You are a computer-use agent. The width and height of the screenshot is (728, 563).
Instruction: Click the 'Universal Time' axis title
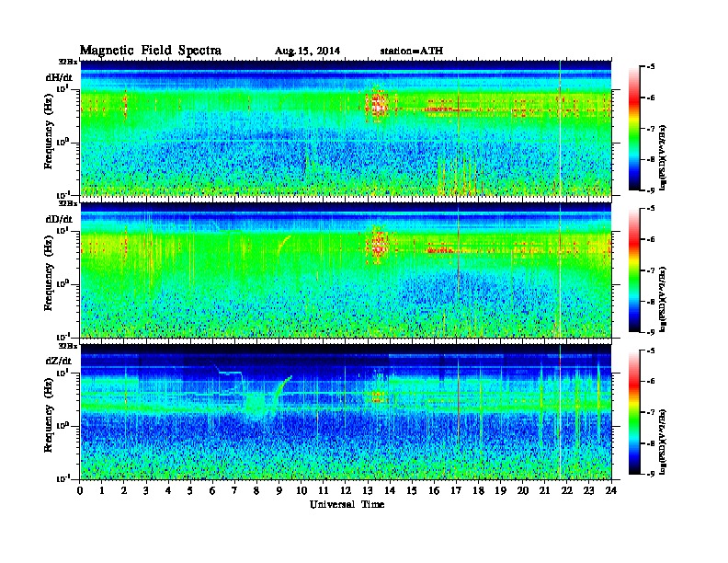click(x=347, y=504)
